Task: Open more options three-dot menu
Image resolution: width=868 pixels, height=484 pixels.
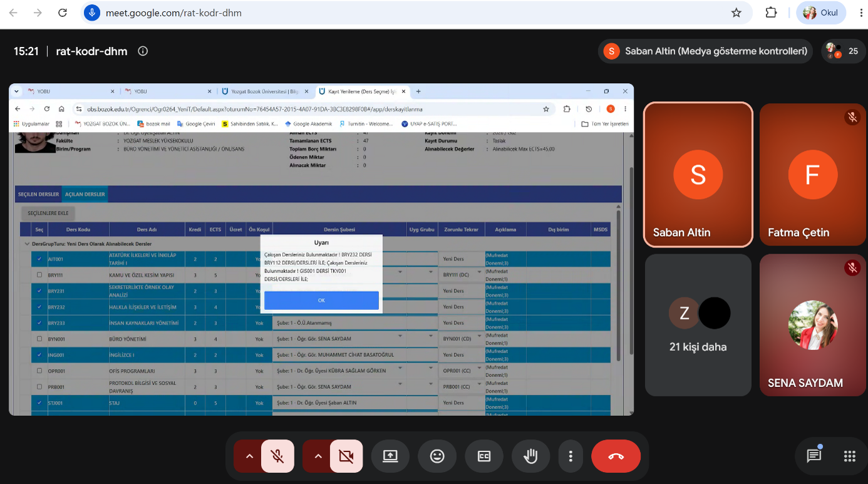Action: pyautogui.click(x=570, y=456)
